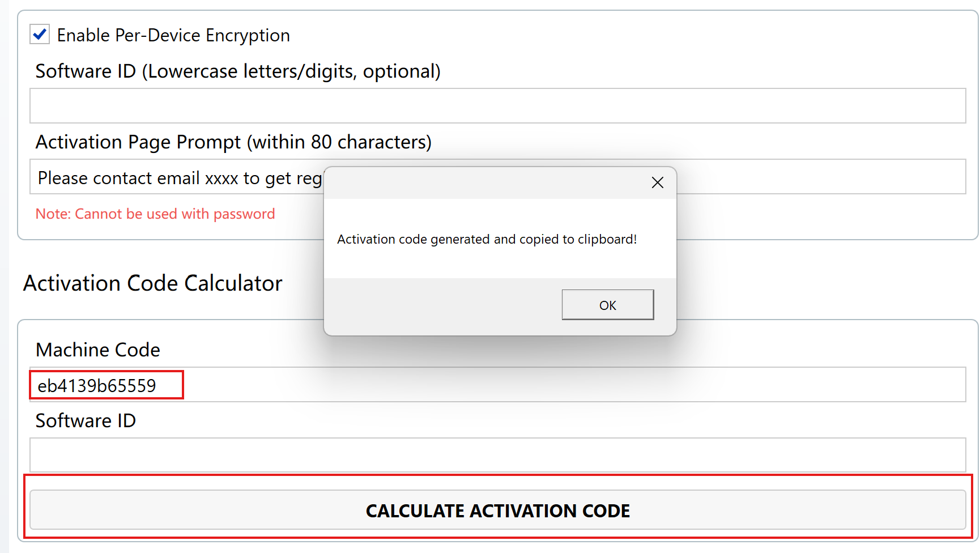Click the 'Activation code generated' message text
The width and height of the screenshot is (980, 553).
click(487, 240)
